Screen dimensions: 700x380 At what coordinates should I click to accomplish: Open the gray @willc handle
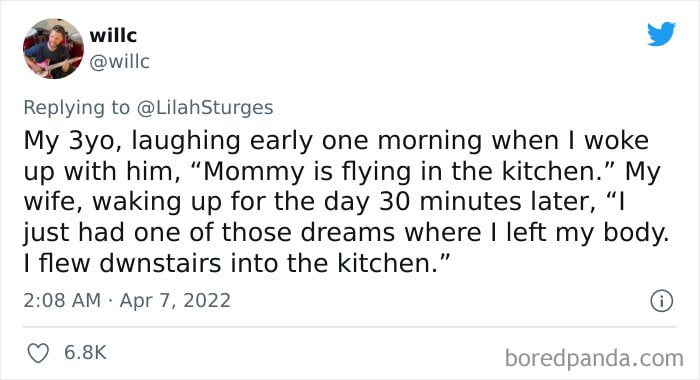point(119,62)
